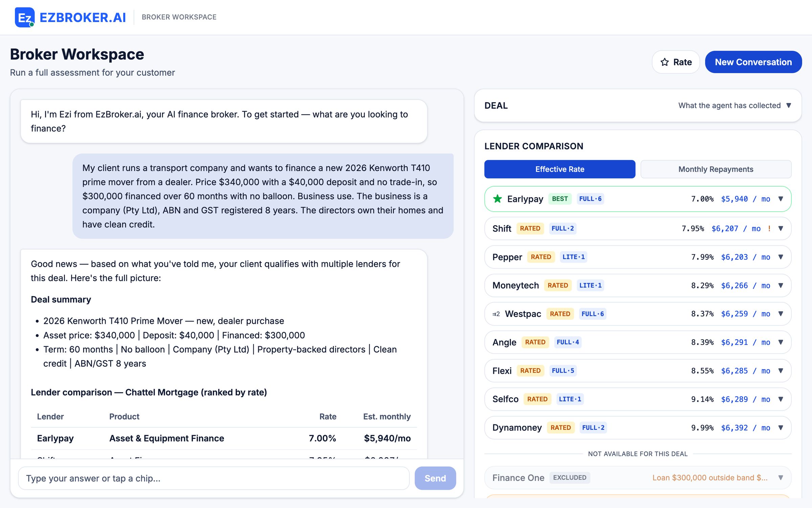Click the $5,940/mo cell in chat table
The image size is (812, 508).
coord(387,438)
